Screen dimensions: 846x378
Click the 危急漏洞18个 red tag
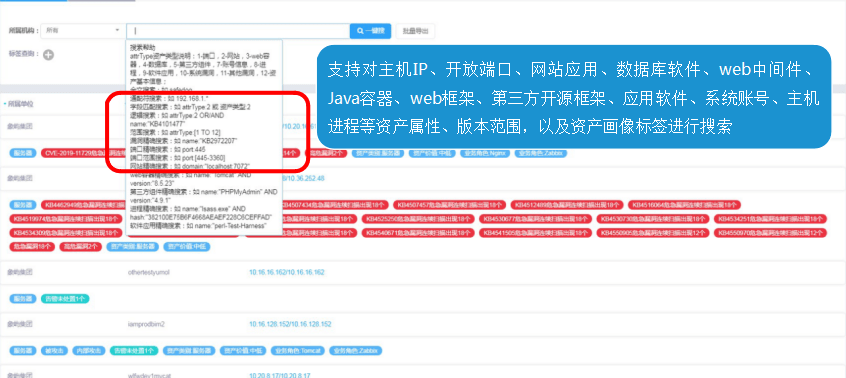point(32,247)
